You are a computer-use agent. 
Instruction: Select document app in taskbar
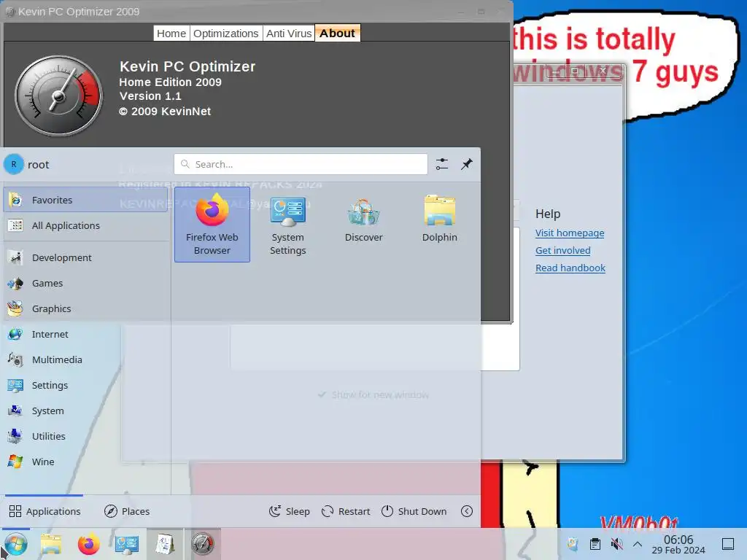[165, 544]
